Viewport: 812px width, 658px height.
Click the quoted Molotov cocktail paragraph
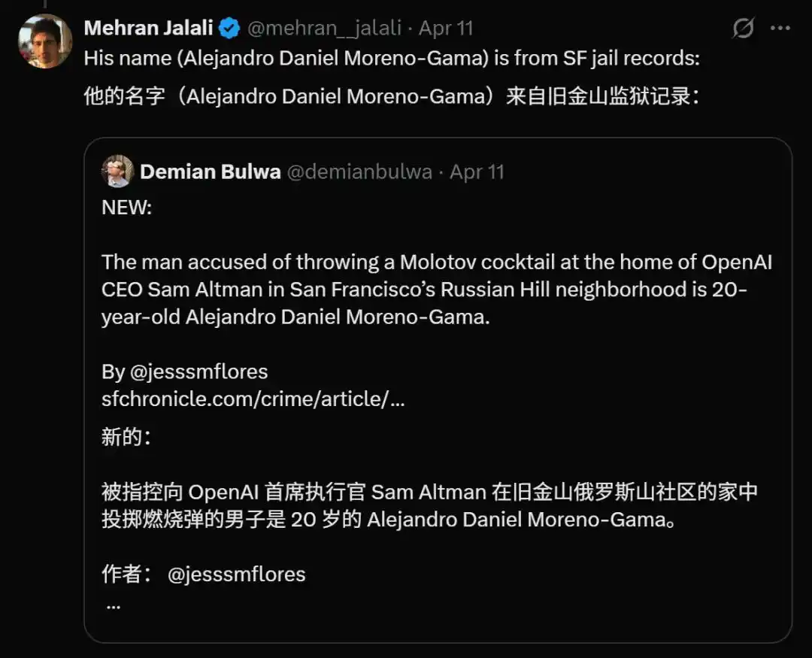[437, 289]
